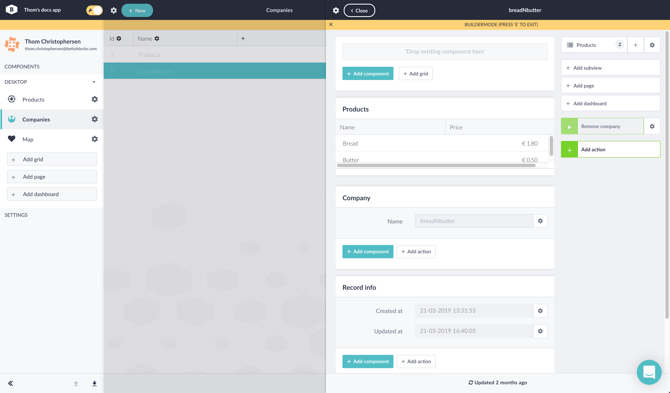Open gear settings left of Close button
670x393 pixels.
(x=336, y=10)
